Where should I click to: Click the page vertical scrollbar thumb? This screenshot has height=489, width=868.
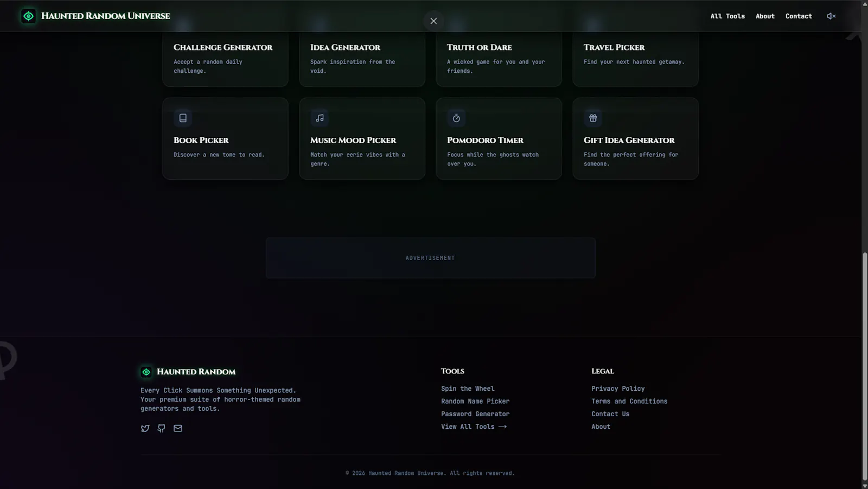coord(865,366)
